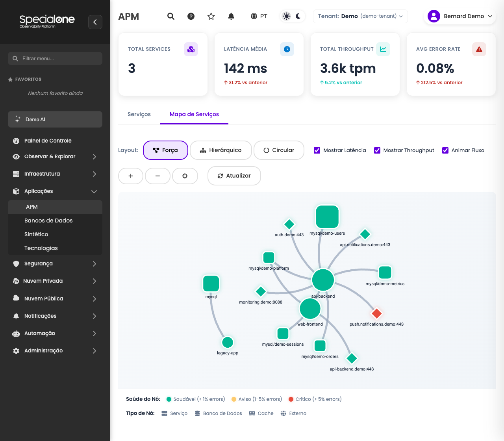504x441 pixels.
Task: Expand the Observar & Explorar menu
Action: tap(55, 156)
